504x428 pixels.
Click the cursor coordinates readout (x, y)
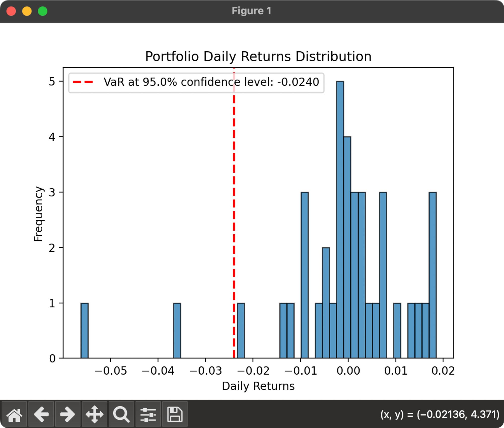tap(440, 414)
